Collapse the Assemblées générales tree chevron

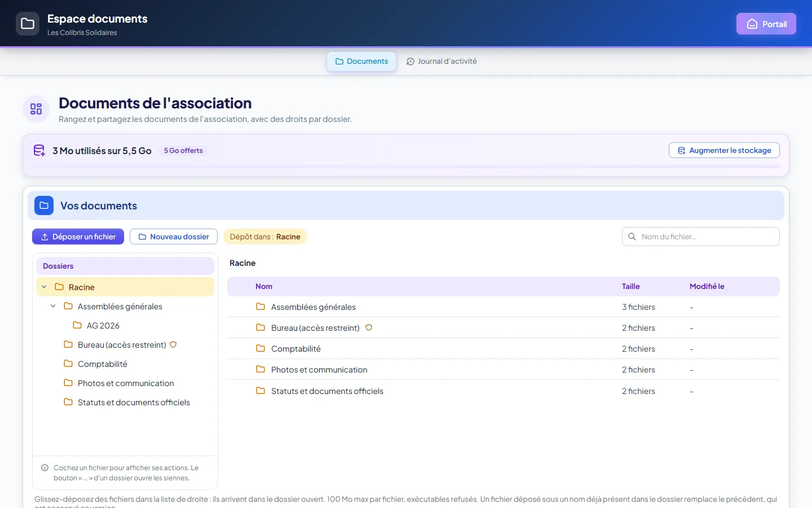point(53,306)
